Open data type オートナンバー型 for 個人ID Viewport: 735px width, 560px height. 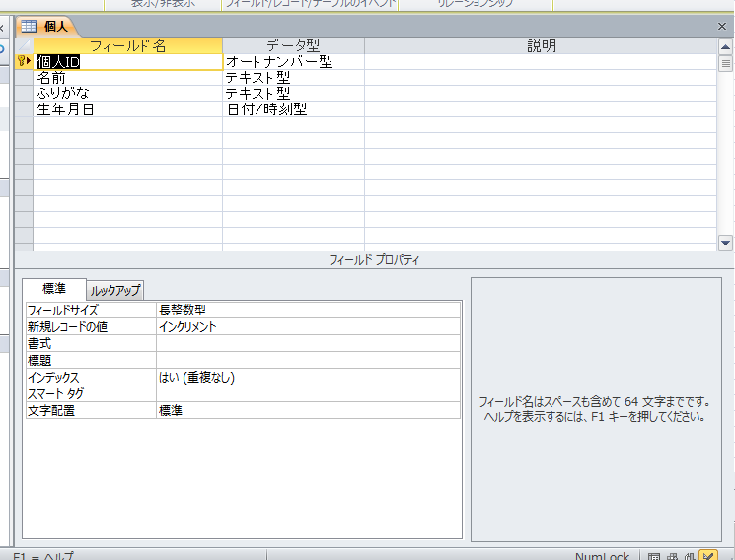[x=293, y=62]
